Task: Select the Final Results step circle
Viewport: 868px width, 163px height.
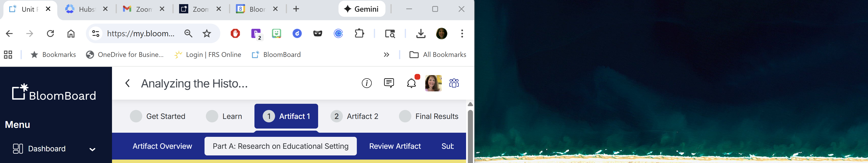Action: tap(405, 116)
